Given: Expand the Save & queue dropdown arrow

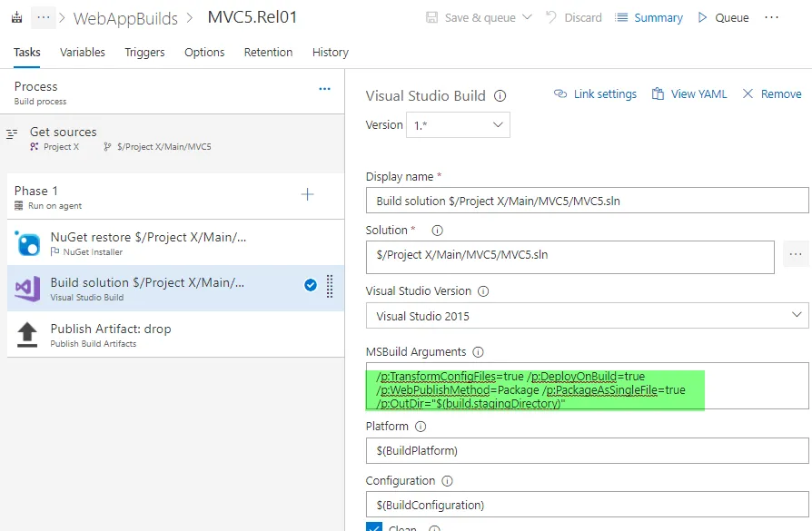Looking at the screenshot, I should coord(527,17).
